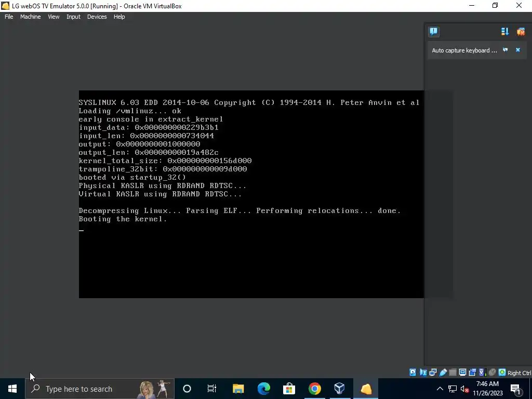Click the keyboard capture green arrow icon

[502, 372]
